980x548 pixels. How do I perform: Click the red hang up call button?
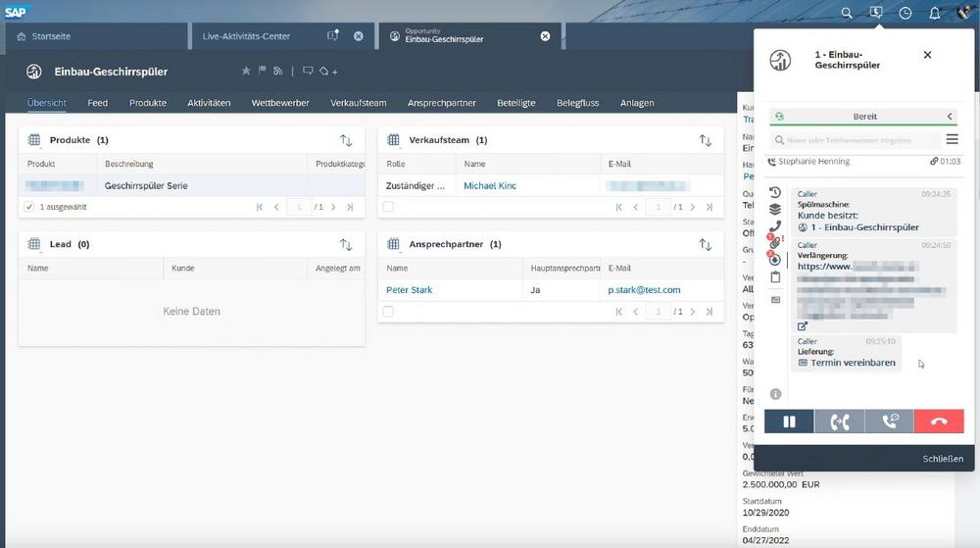(939, 422)
